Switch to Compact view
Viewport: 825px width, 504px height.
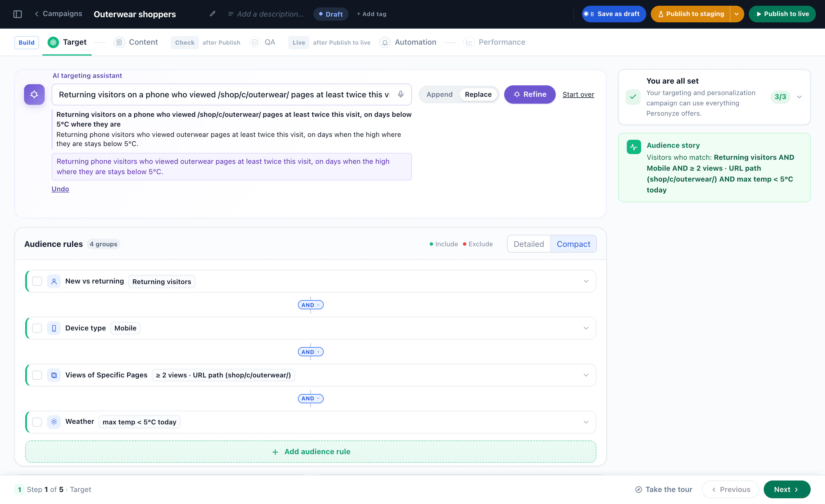[573, 244]
